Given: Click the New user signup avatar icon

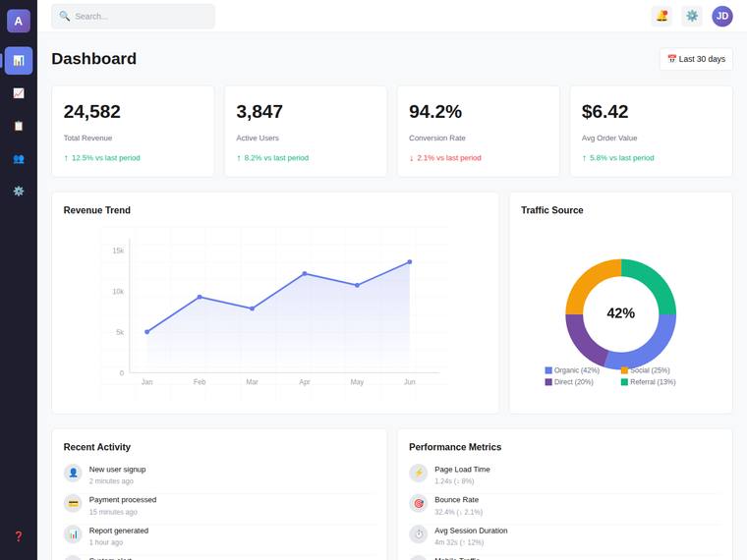Looking at the screenshot, I should point(73,473).
